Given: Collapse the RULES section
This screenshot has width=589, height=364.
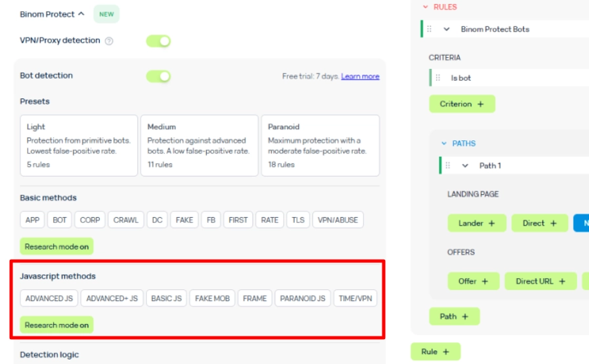Looking at the screenshot, I should coord(426,7).
